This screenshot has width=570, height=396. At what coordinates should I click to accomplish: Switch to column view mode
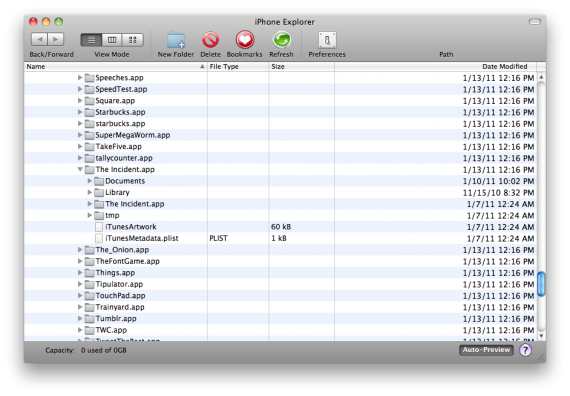point(112,40)
